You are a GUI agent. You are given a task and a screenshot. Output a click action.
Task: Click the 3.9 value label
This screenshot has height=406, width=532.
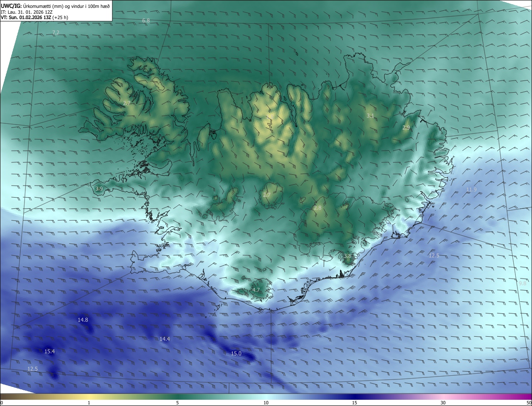coord(99,189)
